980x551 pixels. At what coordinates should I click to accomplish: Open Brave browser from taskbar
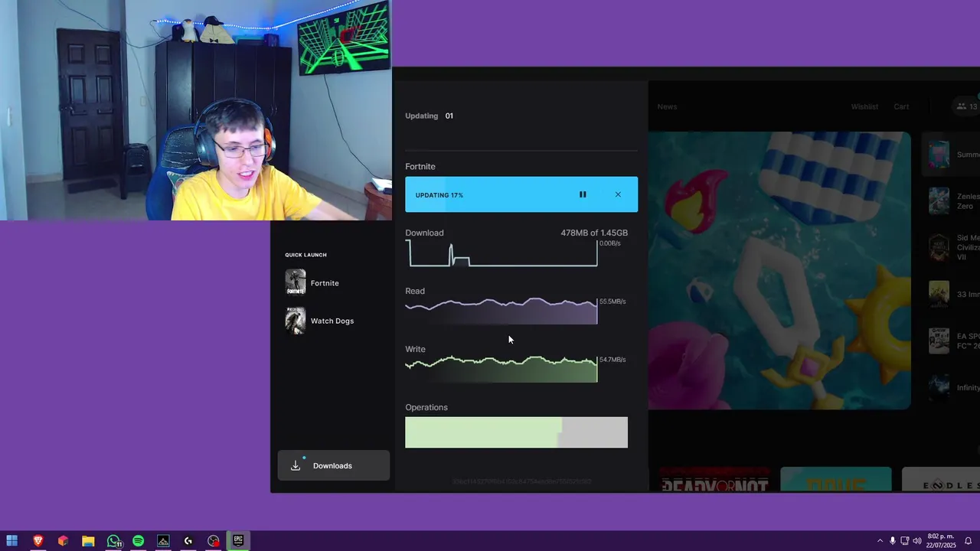[x=38, y=541]
